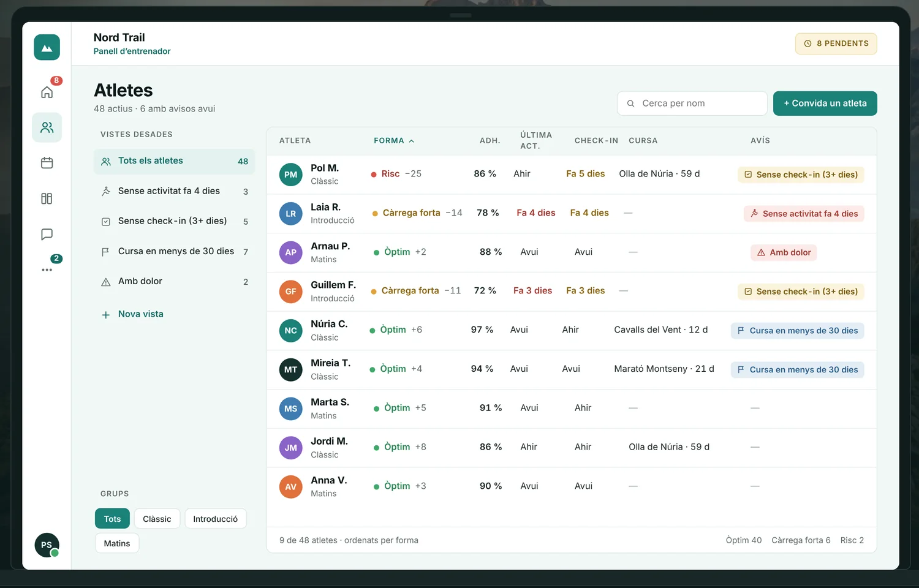Select the Tots group filter chip

(x=112, y=519)
